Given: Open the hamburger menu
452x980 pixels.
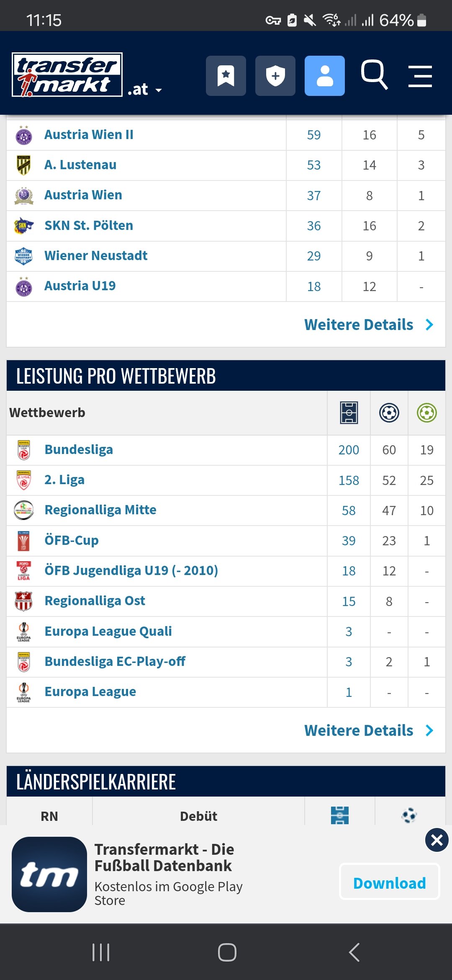Looking at the screenshot, I should coord(420,76).
